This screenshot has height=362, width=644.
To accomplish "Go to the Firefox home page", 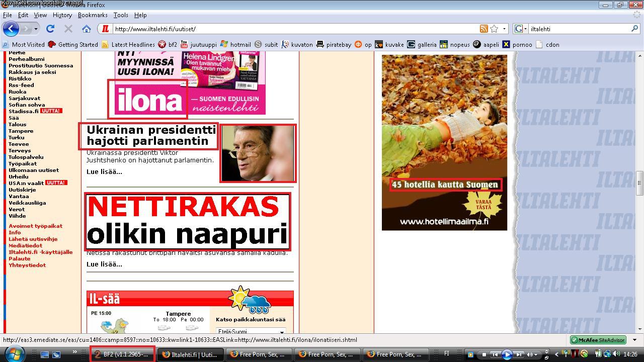I will (x=87, y=29).
